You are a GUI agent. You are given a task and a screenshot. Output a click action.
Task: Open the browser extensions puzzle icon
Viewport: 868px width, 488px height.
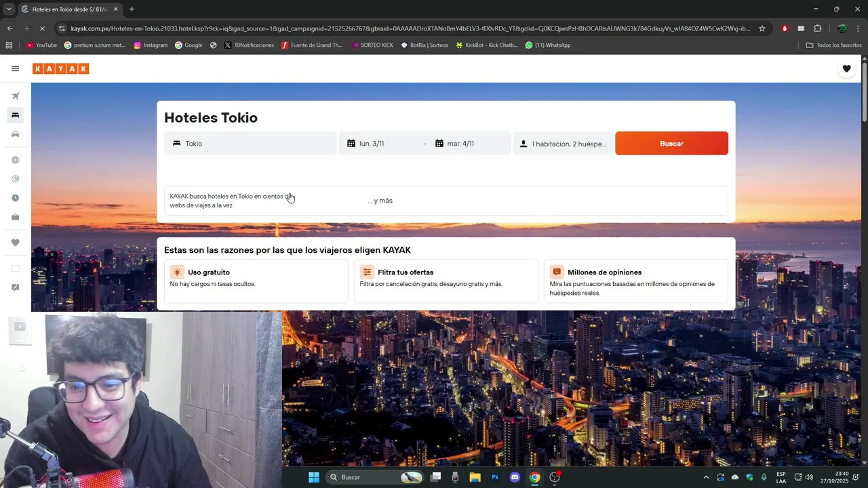[817, 28]
